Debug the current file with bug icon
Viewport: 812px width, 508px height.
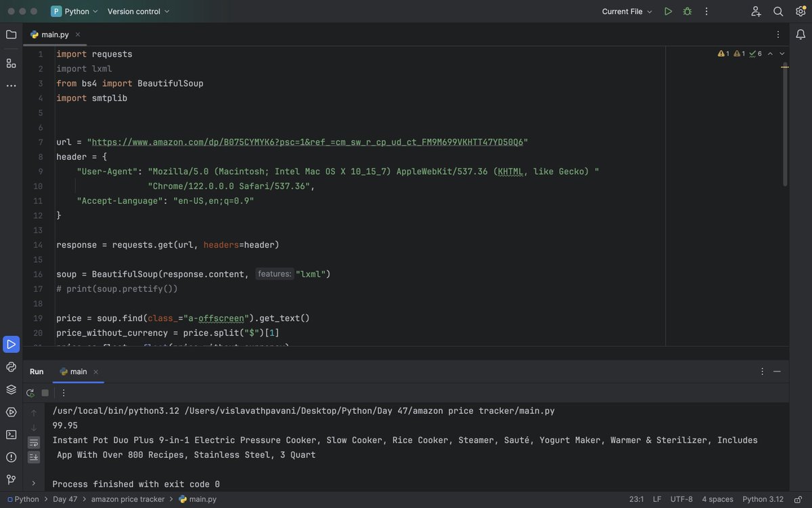point(687,12)
